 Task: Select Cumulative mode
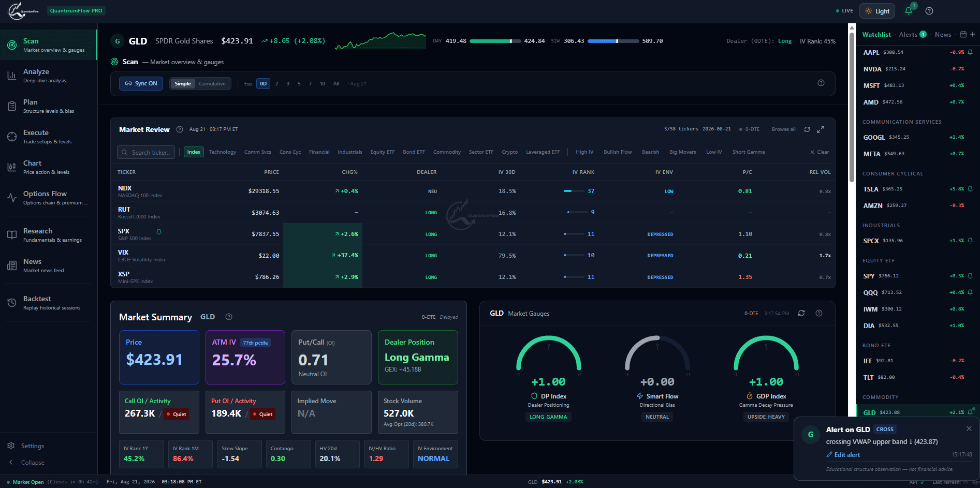point(212,84)
